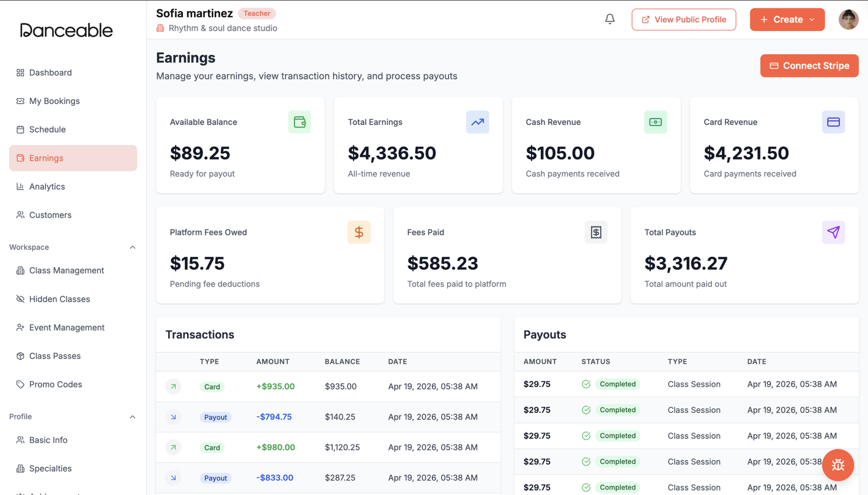Click the studio building icon by Rhythm & soul
Viewport: 868px width, 495px height.
point(160,28)
